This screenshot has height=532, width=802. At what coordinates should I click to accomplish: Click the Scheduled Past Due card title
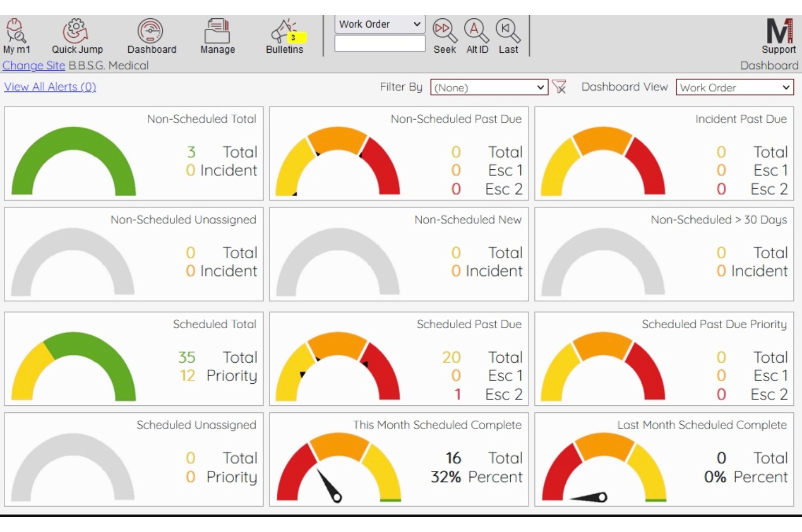tap(469, 324)
